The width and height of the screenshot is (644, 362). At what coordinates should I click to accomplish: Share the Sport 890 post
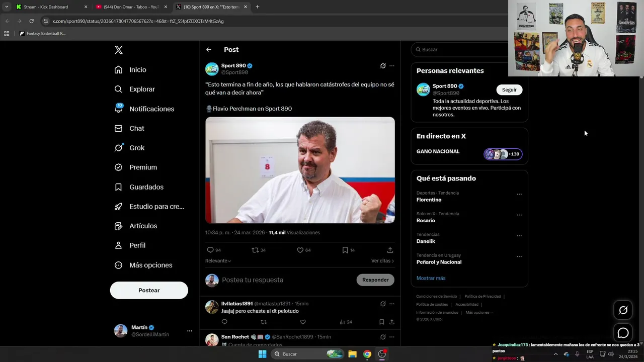pos(390,250)
